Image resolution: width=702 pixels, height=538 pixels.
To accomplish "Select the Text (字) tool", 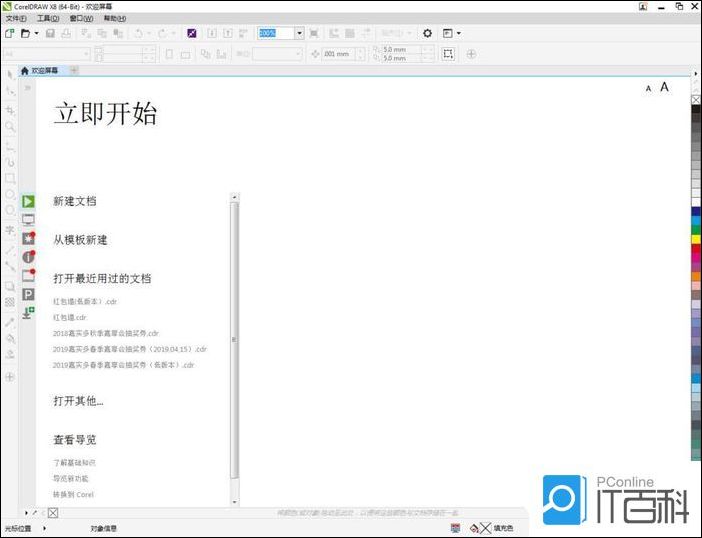I will (10, 230).
